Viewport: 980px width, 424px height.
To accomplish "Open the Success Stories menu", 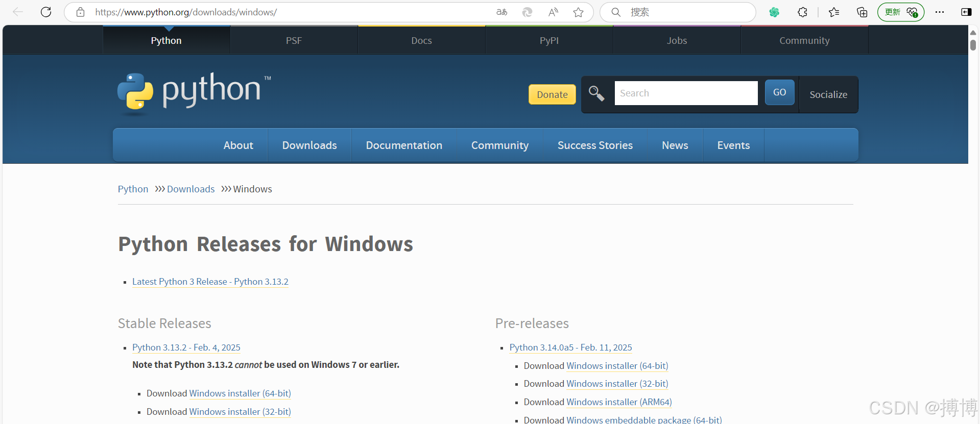I will (595, 145).
